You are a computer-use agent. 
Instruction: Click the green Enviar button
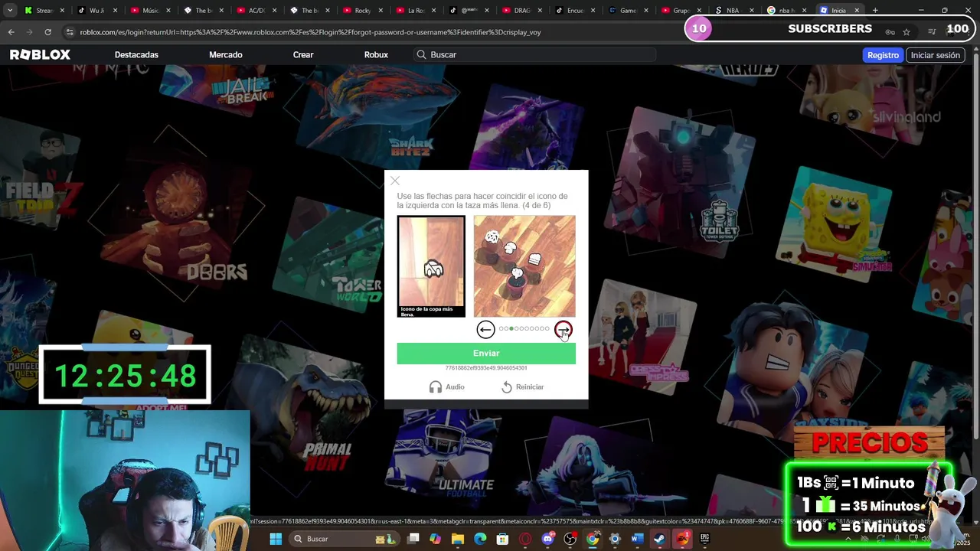point(486,353)
